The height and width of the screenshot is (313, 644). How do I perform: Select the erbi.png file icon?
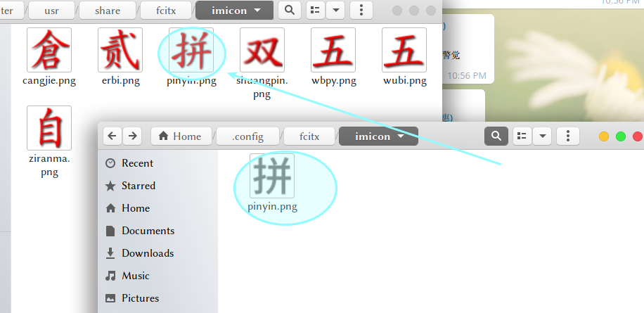120,50
